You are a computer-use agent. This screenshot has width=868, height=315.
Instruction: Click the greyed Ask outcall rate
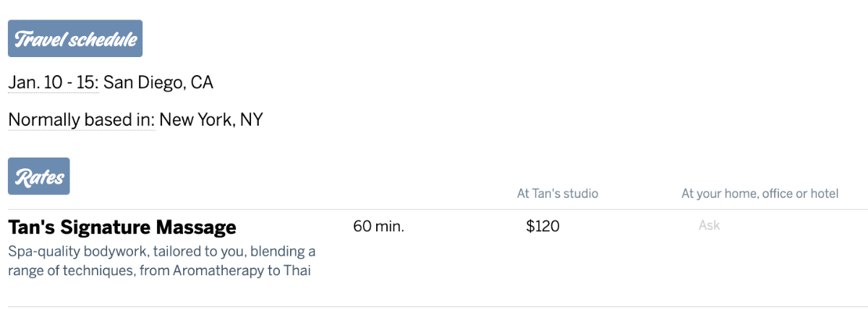coord(709,225)
